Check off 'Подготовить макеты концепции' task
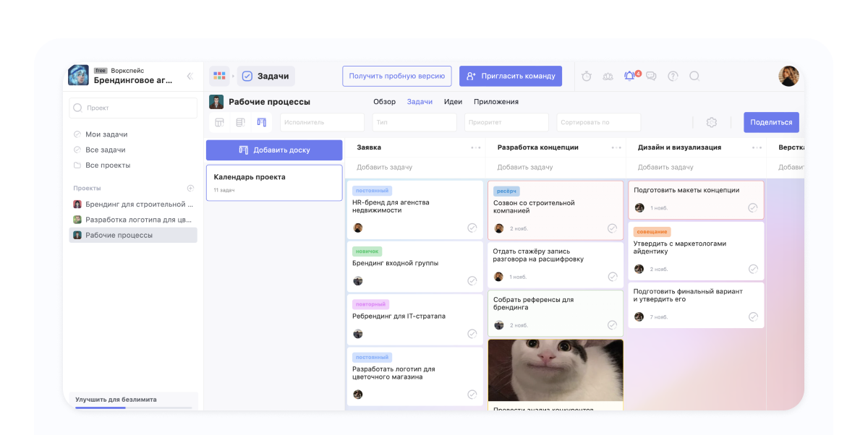The image size is (868, 435). [752, 207]
